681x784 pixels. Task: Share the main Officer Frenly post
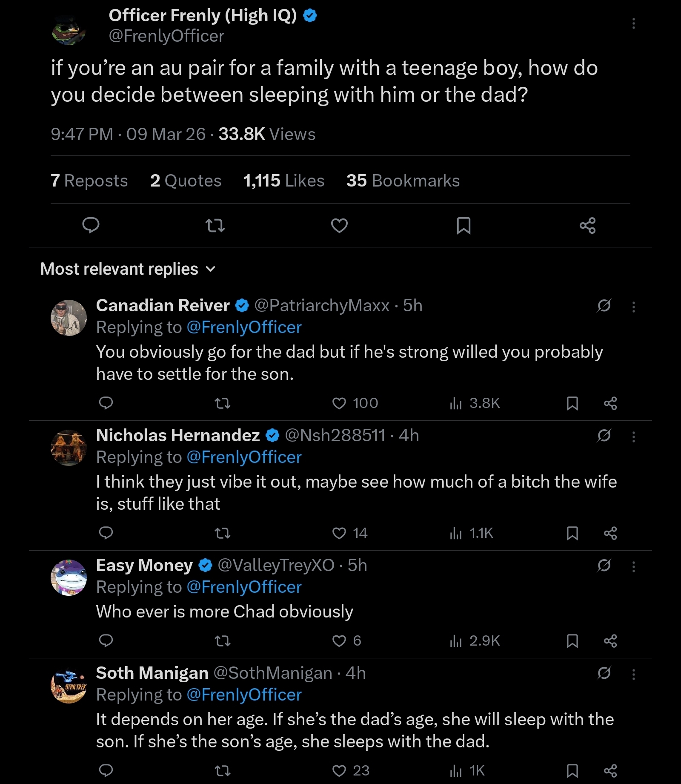(x=587, y=225)
